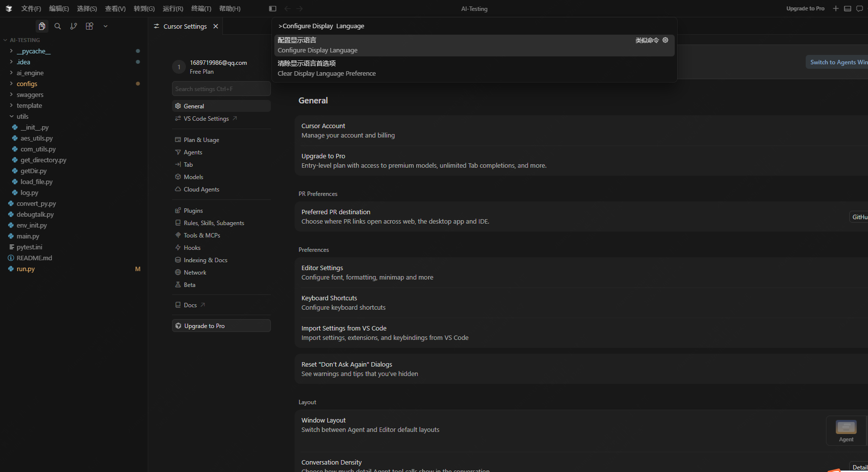Open the Hooks settings section
Viewport: 868px width, 472px height.
click(221, 248)
